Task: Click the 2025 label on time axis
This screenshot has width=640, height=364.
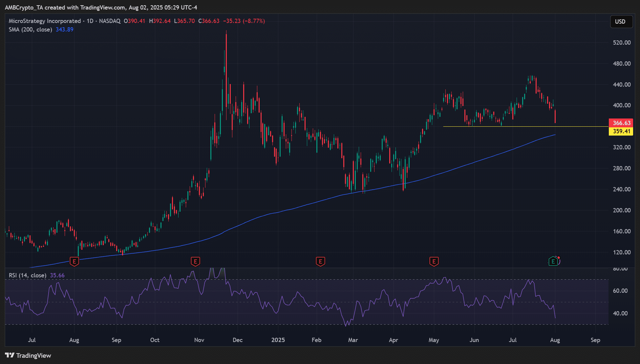Action: [x=278, y=340]
